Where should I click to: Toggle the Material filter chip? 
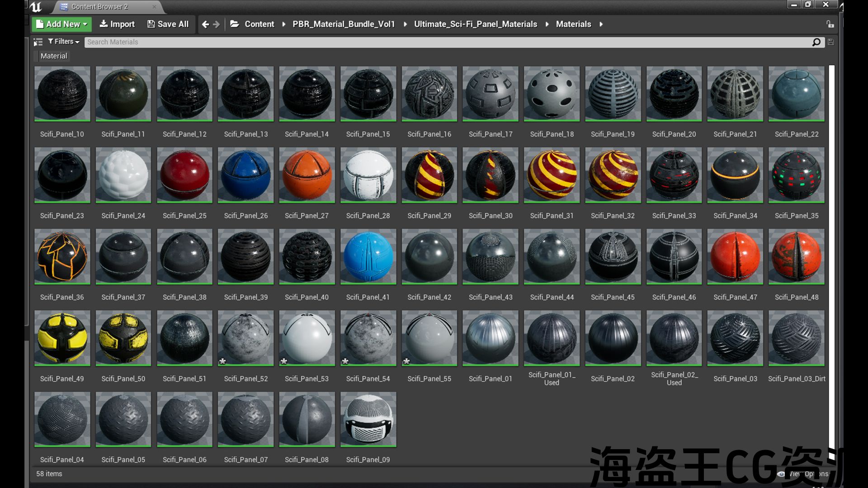53,56
